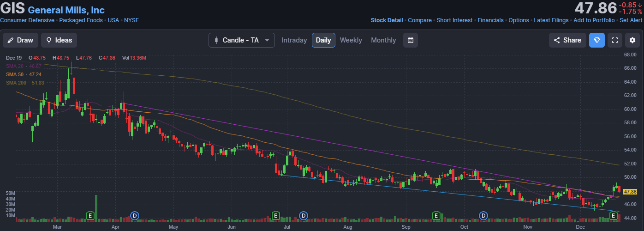The height and width of the screenshot is (231, 644).
Task: Open the Financials link
Action: 490,20
